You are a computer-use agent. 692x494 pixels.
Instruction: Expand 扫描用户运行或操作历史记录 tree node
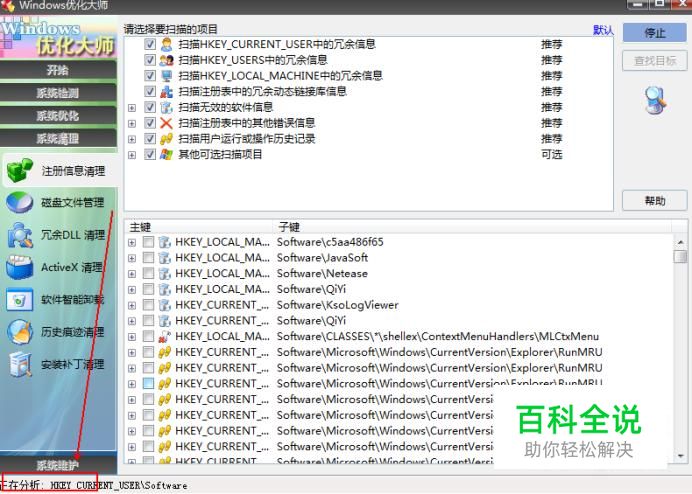pos(132,140)
